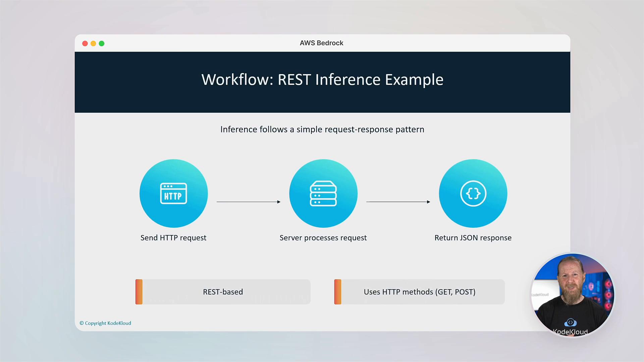
Task: Click the "© Copyright KodeKloud" footer text
Action: pos(105,323)
